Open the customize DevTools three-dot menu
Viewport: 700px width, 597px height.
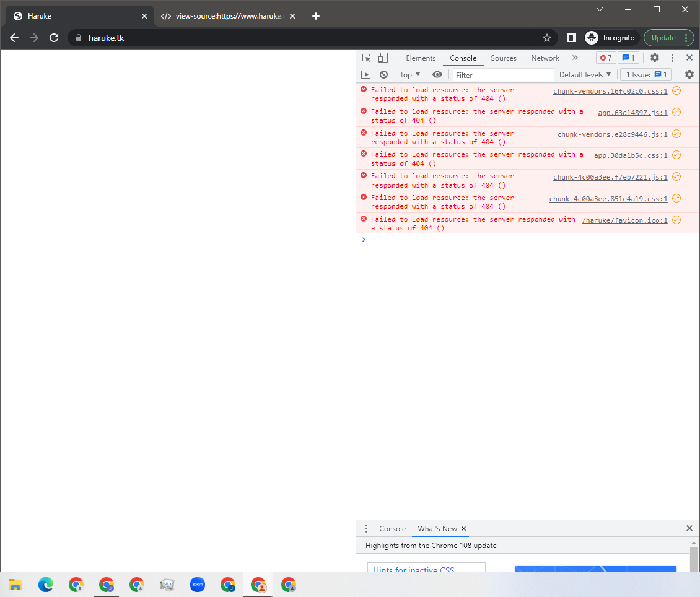point(672,58)
